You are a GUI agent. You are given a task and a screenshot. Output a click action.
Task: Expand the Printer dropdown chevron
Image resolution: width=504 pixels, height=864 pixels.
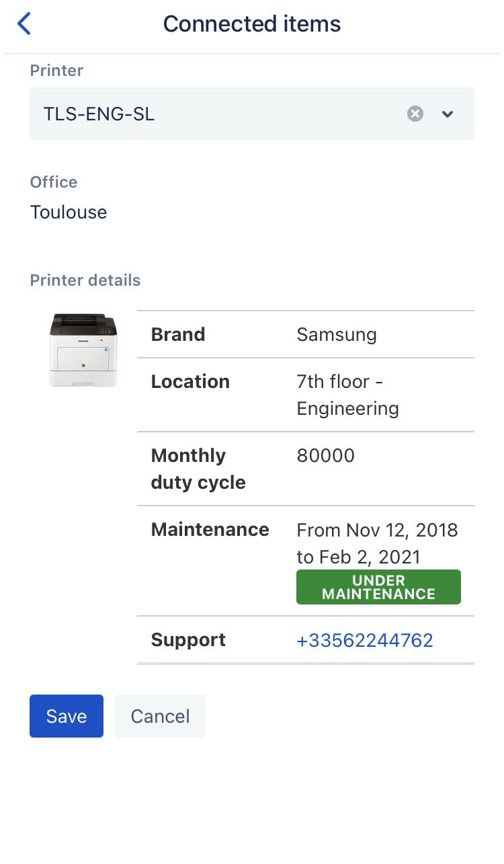[448, 114]
